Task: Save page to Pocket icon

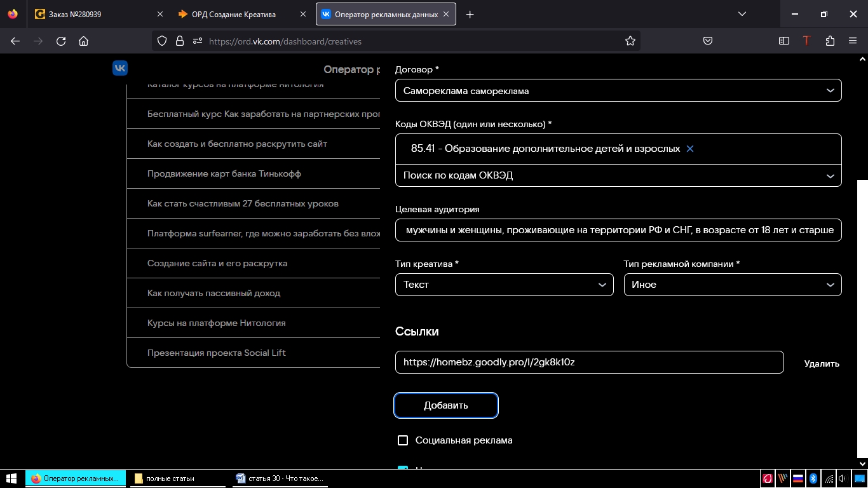Action: (x=708, y=41)
